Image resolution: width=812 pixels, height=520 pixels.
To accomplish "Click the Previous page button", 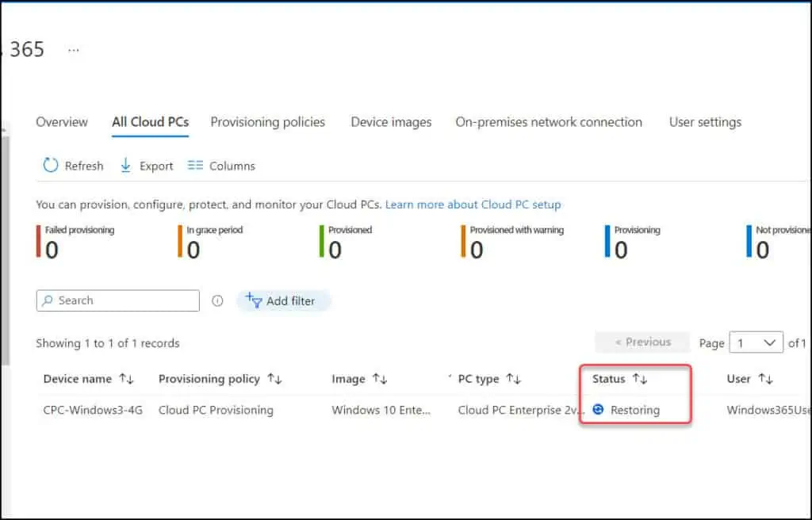I will pos(642,342).
